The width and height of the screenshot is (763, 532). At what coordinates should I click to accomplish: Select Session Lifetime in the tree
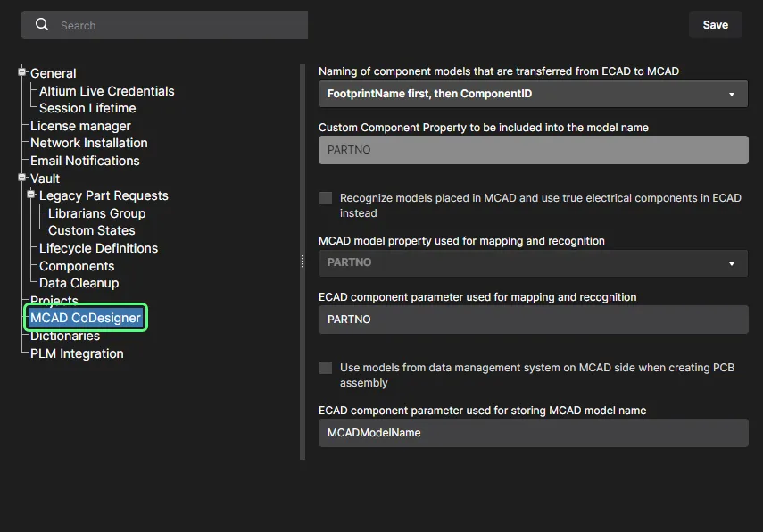(x=87, y=108)
